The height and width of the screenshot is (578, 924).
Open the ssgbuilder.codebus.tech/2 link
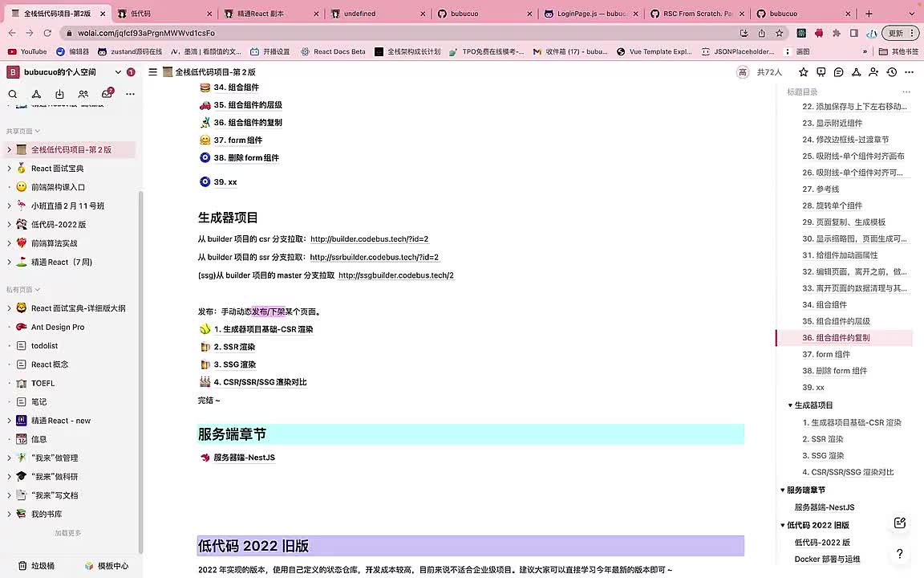click(x=396, y=275)
